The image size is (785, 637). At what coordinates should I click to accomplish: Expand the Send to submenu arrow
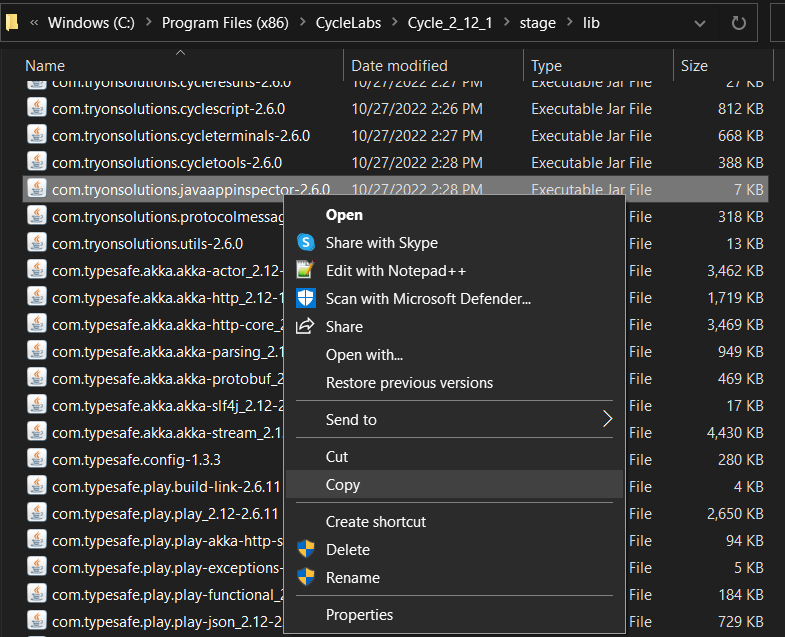point(607,419)
